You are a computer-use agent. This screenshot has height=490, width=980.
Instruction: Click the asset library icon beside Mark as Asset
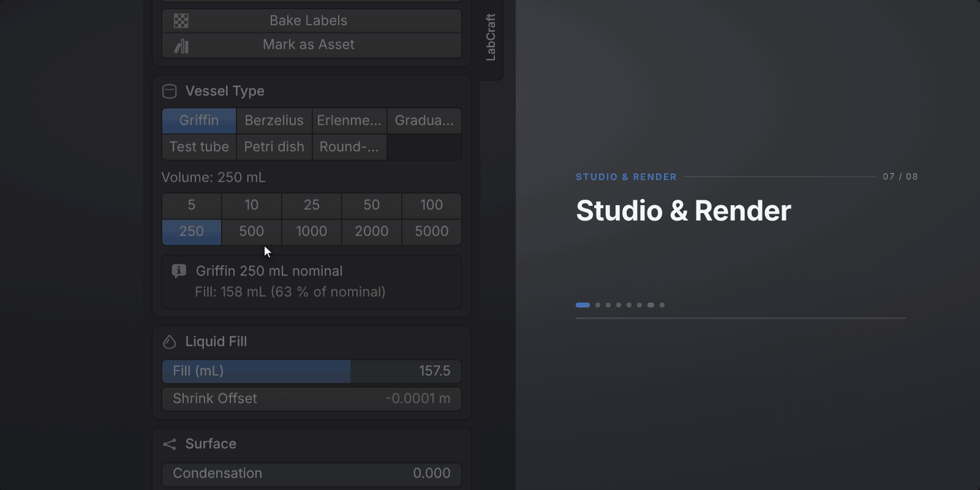click(x=181, y=46)
